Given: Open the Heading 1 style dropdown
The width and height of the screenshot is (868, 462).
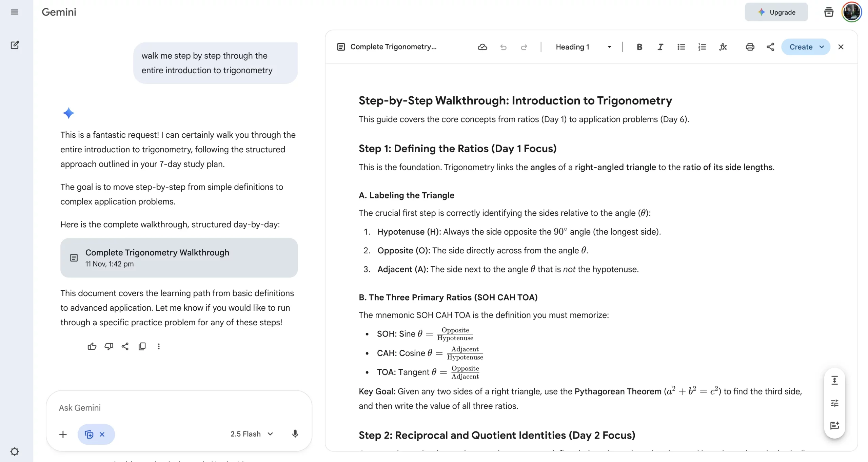Looking at the screenshot, I should point(583,47).
